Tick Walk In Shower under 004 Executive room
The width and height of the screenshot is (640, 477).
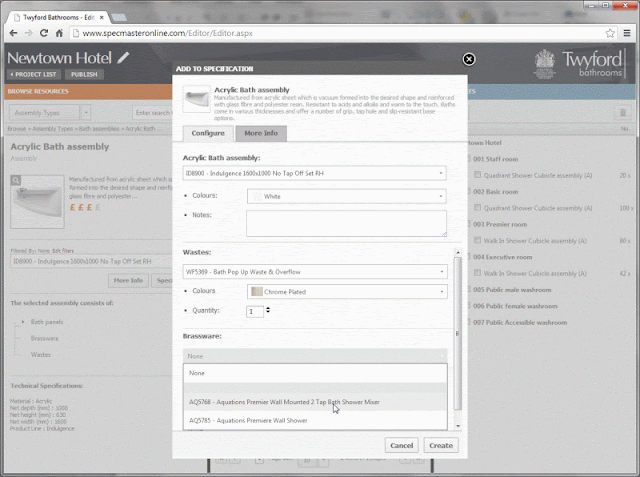coord(477,273)
